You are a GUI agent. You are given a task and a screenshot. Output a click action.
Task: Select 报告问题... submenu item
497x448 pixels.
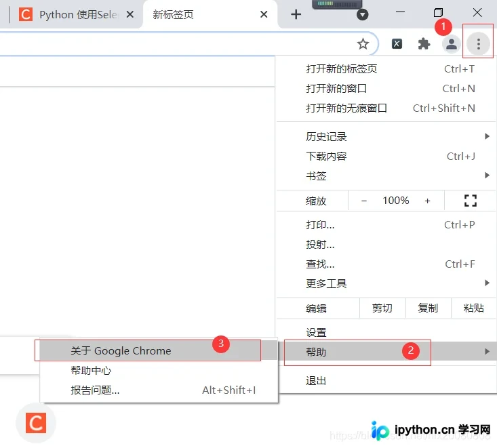[159, 390]
